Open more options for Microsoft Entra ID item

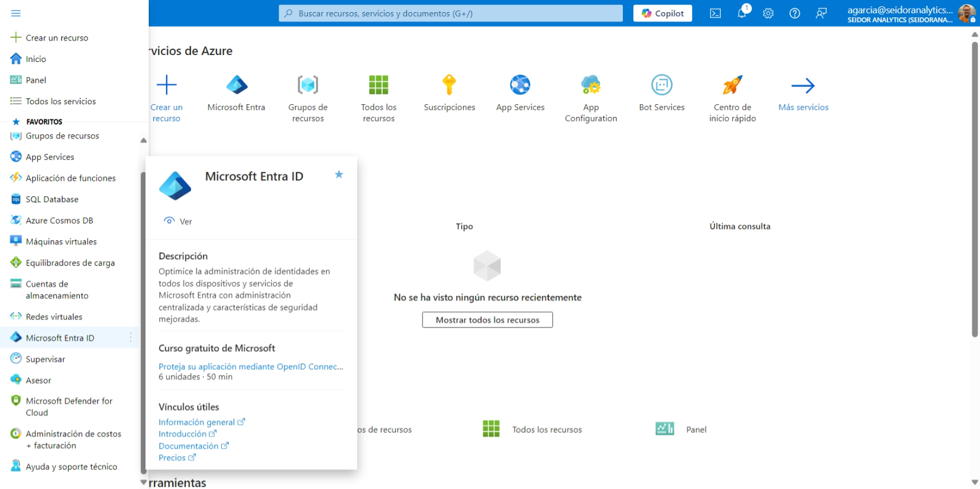[131, 337]
